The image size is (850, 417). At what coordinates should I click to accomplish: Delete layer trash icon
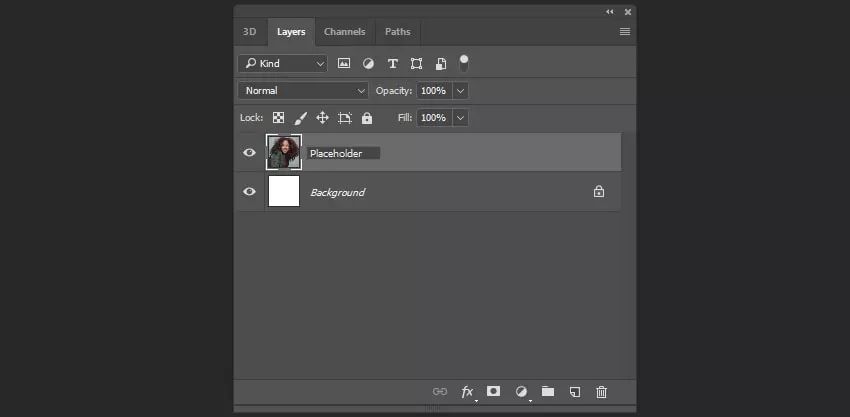tap(601, 392)
